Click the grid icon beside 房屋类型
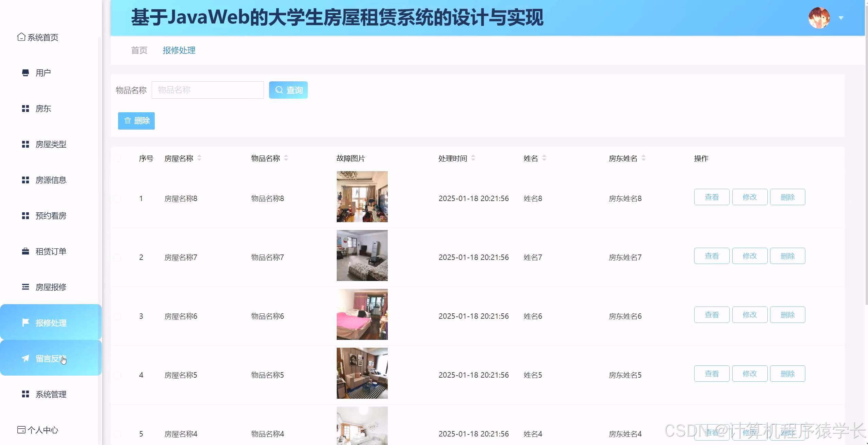 point(26,144)
